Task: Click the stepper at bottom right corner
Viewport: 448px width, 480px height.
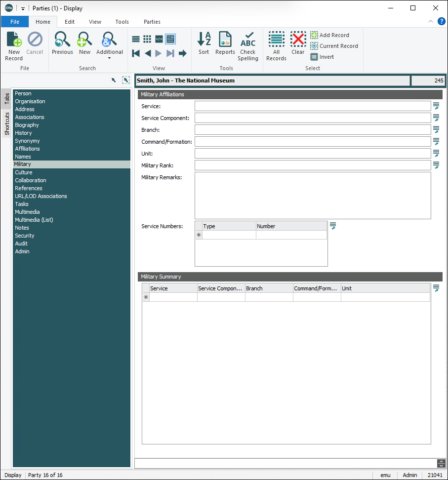Action: (x=441, y=463)
